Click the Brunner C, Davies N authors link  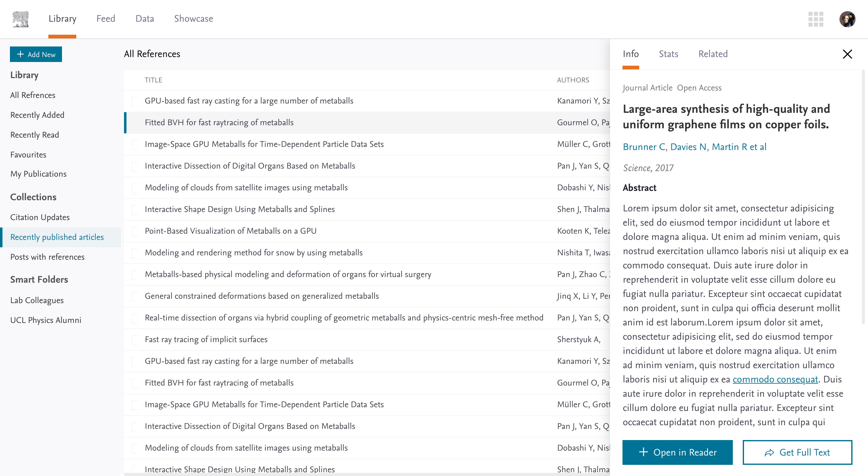click(694, 147)
